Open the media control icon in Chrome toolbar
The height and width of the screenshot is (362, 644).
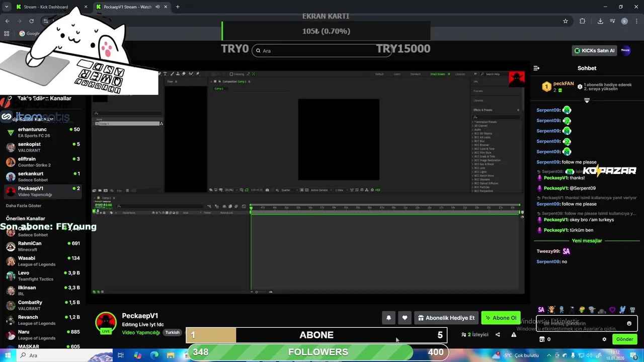click(612, 21)
